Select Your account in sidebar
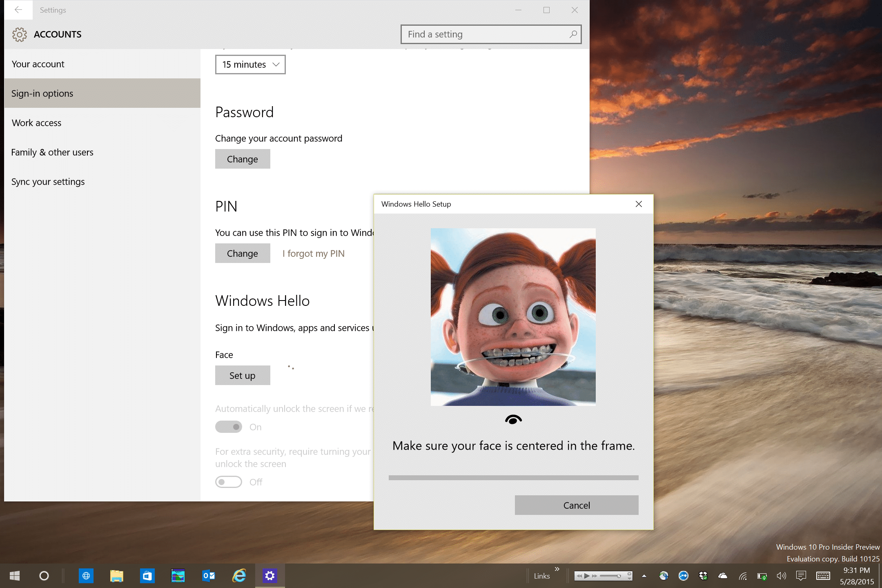882x588 pixels. pyautogui.click(x=102, y=64)
